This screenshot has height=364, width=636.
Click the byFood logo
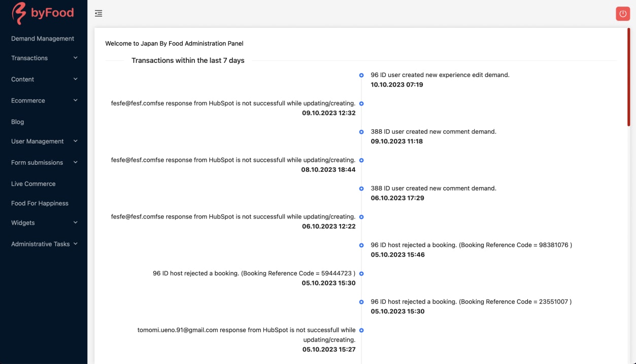tap(43, 13)
